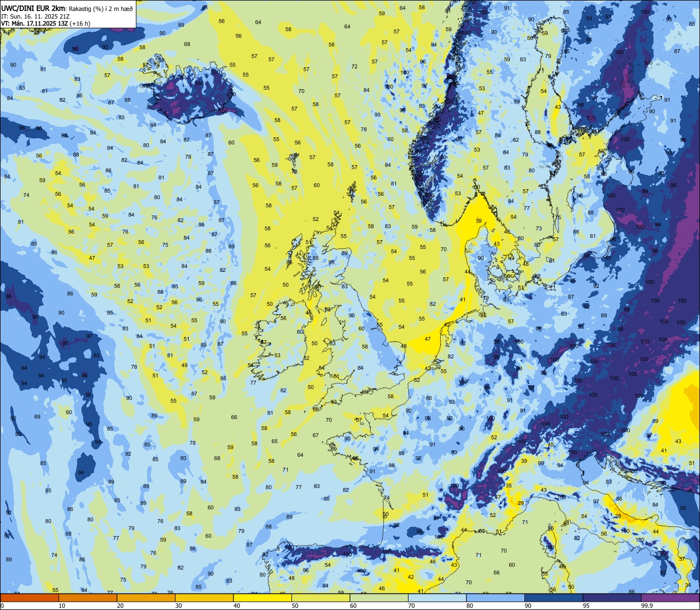The height and width of the screenshot is (610, 700).
Task: Click the 50–60 pale yellow legend swatch
Action: pyautogui.click(x=320, y=597)
